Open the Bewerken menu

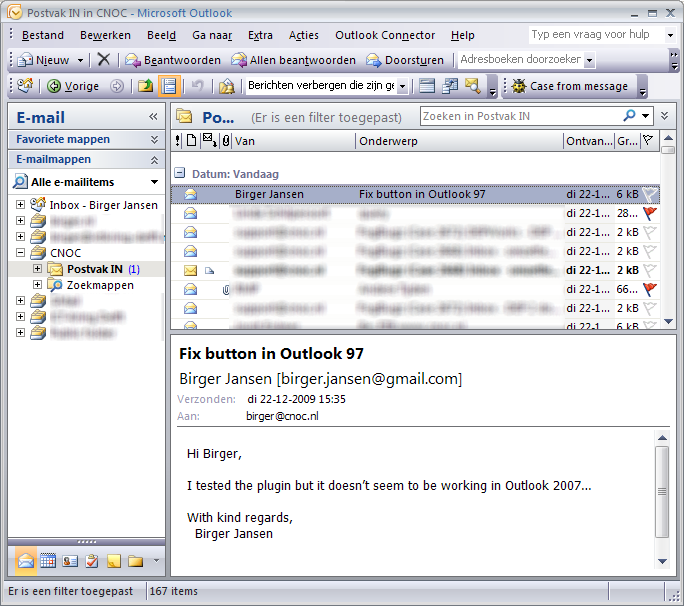coord(105,35)
